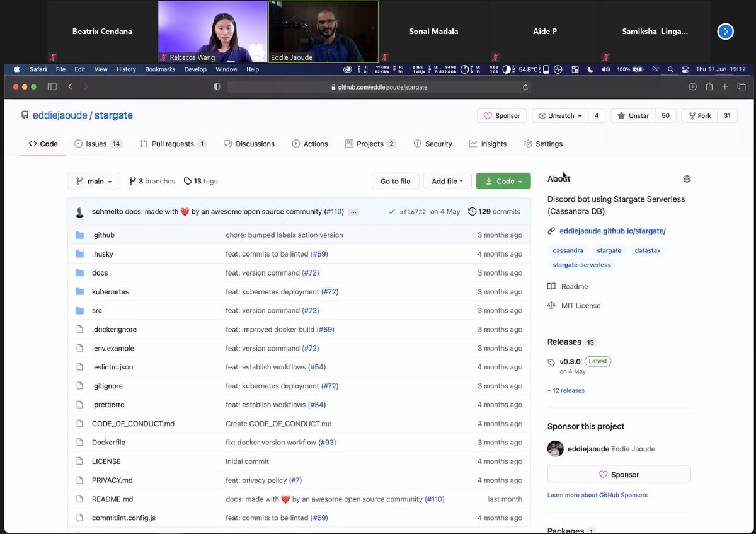Click Safari's forward arrow
Viewport: 756px width, 534px height.
tap(86, 86)
